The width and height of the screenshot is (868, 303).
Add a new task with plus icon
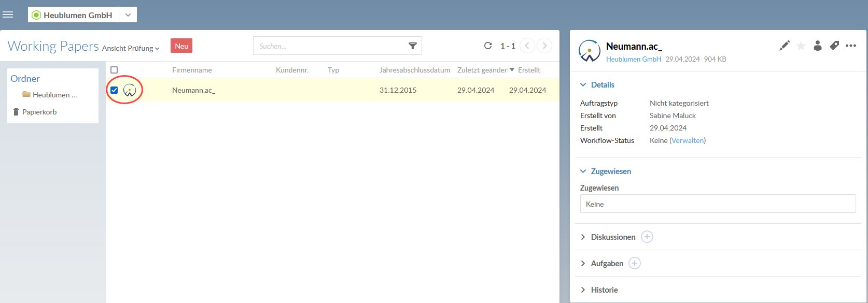tap(635, 263)
